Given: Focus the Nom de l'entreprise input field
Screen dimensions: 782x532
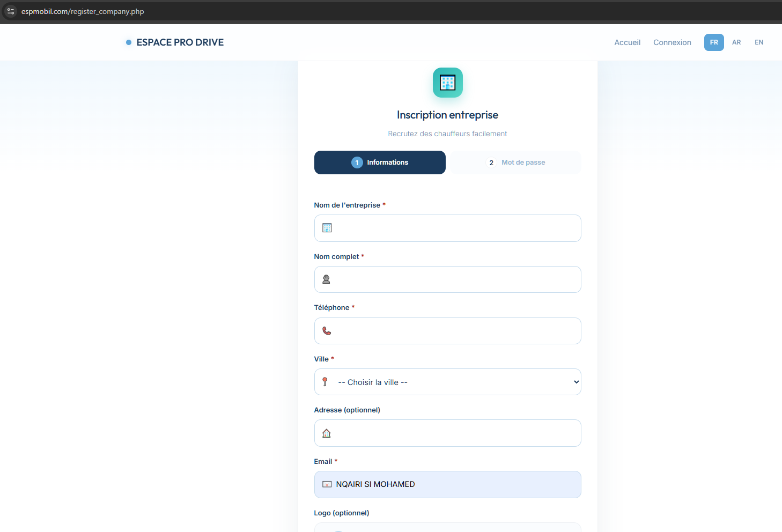Looking at the screenshot, I should tap(447, 228).
